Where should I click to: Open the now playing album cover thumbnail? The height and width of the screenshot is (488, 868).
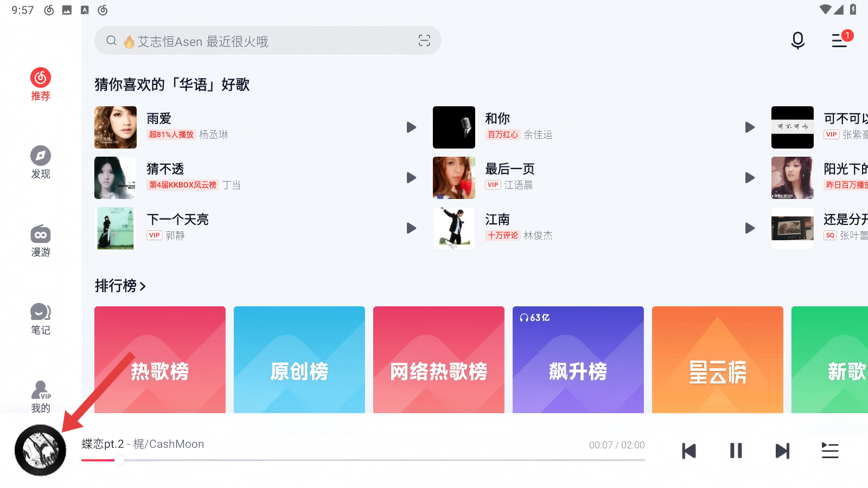pos(40,450)
